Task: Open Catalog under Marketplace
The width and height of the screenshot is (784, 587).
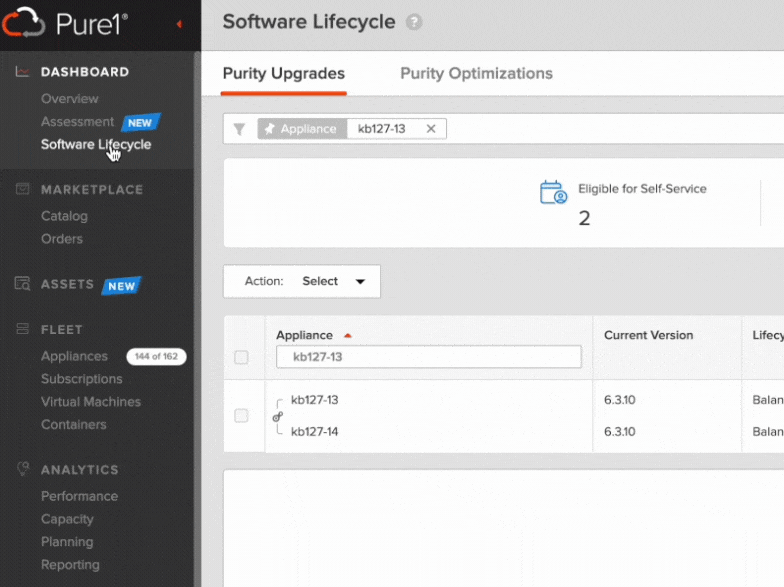Action: pyautogui.click(x=64, y=216)
